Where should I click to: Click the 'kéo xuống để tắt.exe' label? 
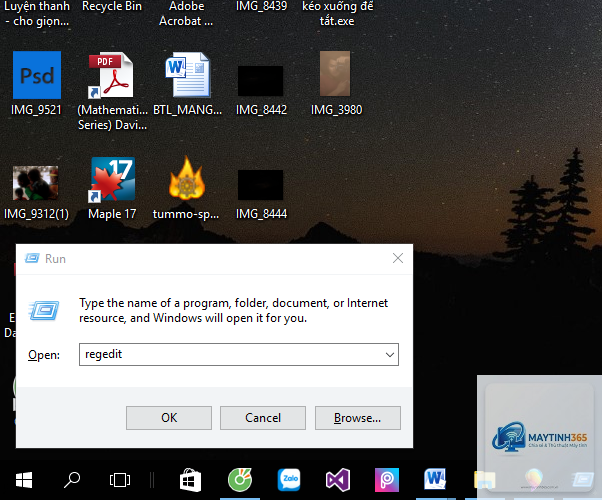(337, 13)
